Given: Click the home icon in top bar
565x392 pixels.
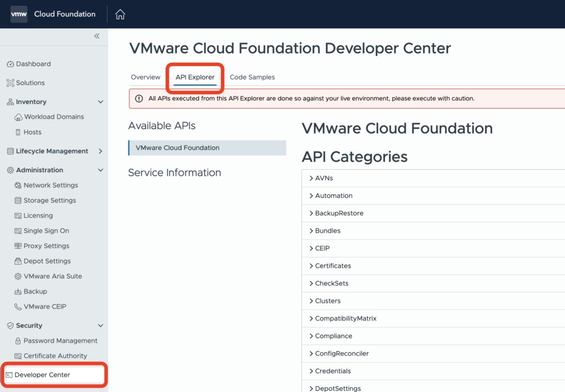Looking at the screenshot, I should (x=120, y=14).
